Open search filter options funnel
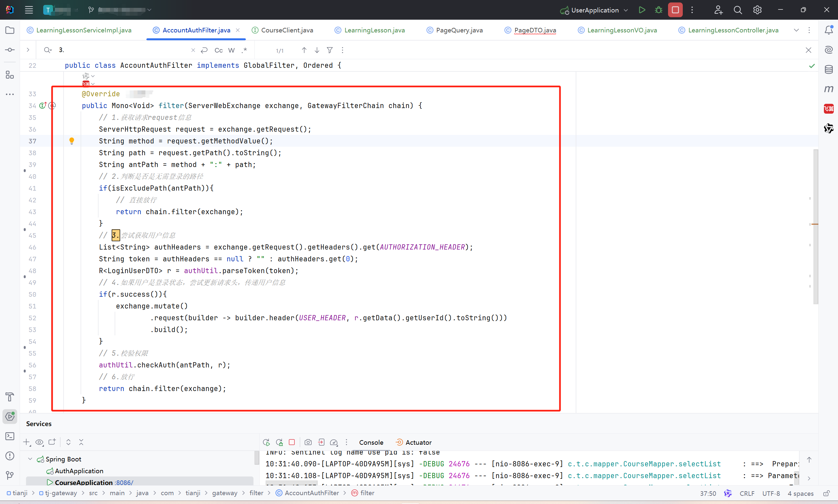838x504 pixels. tap(330, 50)
